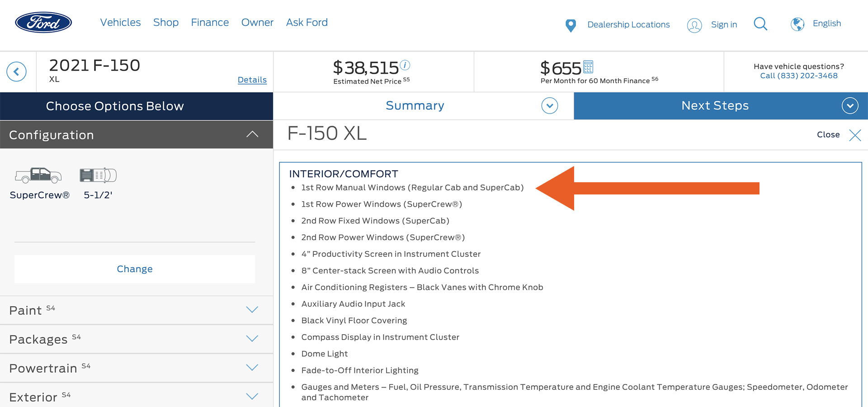
Task: Open the Details link
Action: click(x=252, y=80)
